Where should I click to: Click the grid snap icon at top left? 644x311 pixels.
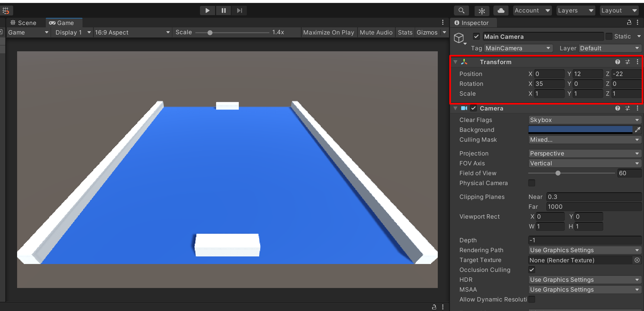pyautogui.click(x=6, y=11)
